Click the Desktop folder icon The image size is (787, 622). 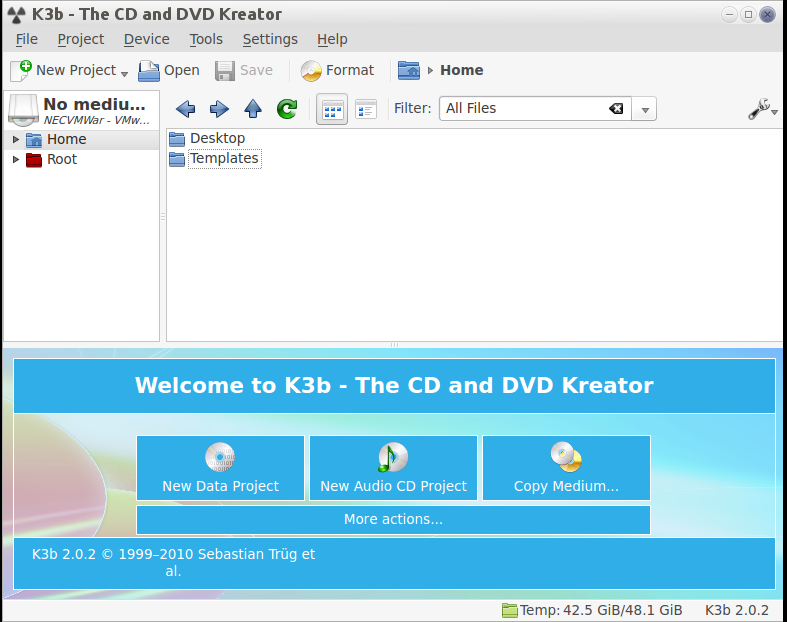point(177,139)
